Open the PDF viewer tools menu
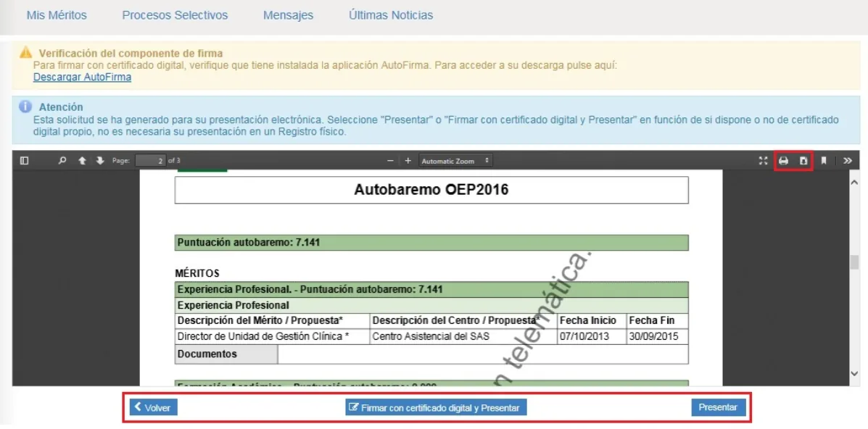Image resolution: width=868 pixels, height=429 pixels. (848, 161)
